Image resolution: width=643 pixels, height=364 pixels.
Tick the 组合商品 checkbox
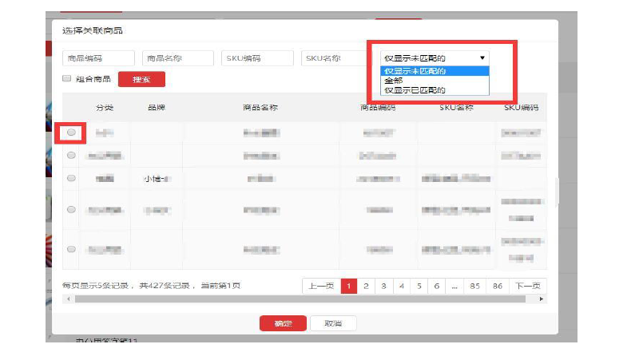click(67, 79)
